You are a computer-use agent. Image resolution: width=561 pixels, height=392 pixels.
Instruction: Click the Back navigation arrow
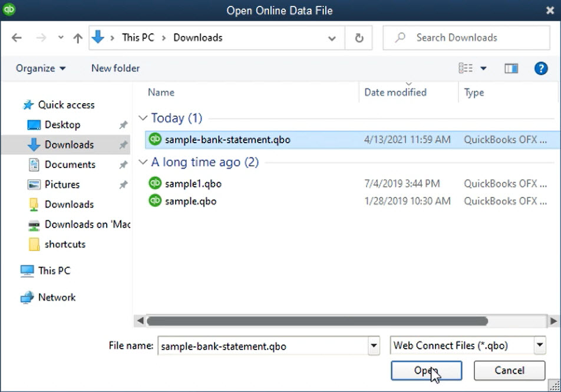point(16,38)
